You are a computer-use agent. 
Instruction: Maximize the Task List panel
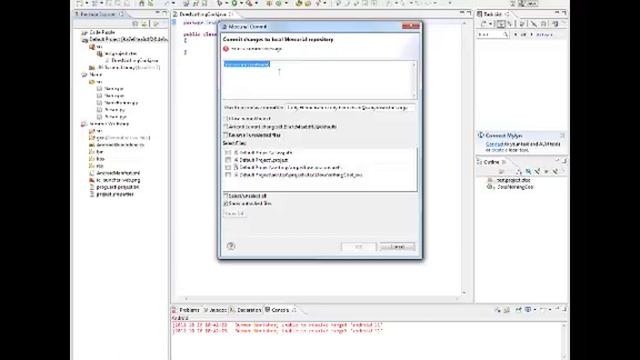564,13
